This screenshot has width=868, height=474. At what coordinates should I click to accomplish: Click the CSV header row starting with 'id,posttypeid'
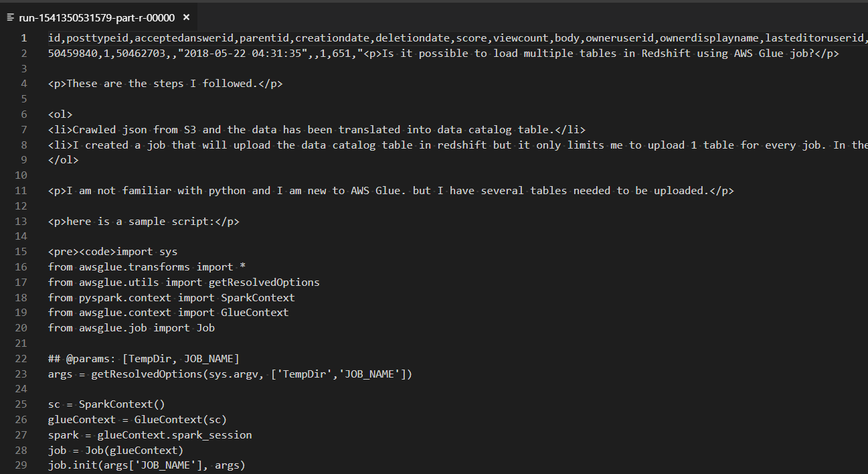point(458,38)
